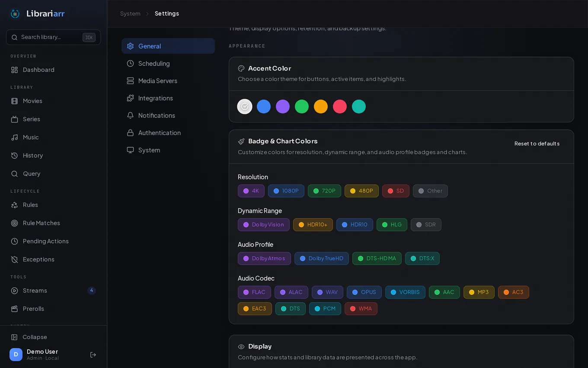Click the Pending Actions clock icon

[x=14, y=241]
